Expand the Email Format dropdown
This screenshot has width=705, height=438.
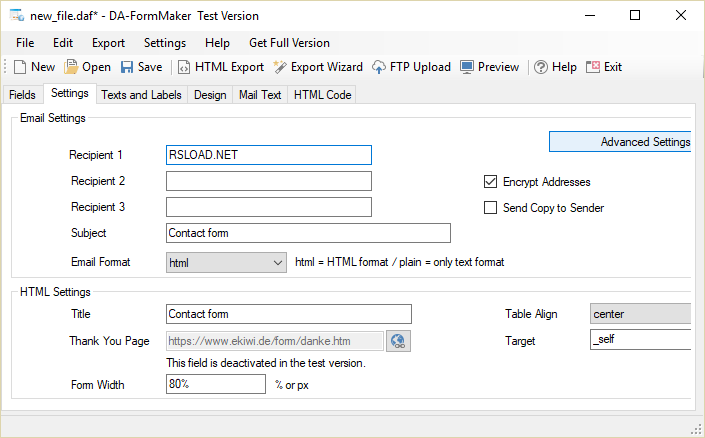(278, 262)
